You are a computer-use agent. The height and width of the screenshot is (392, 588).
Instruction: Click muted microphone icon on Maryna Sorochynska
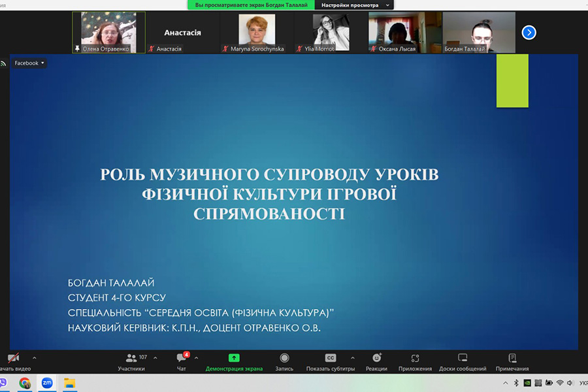tap(225, 49)
